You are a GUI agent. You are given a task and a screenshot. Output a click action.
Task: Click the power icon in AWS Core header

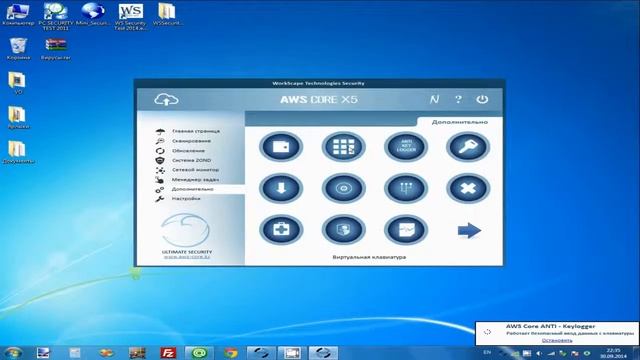click(x=482, y=99)
